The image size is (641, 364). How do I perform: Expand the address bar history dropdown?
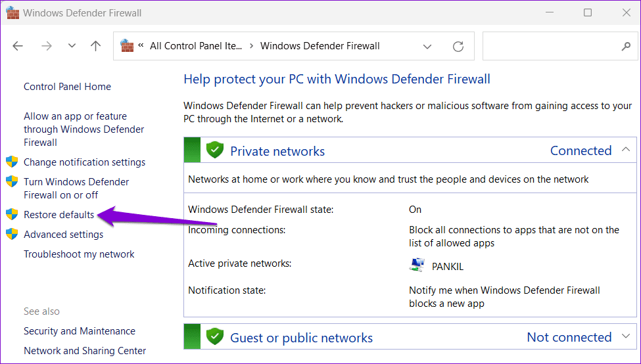pyautogui.click(x=427, y=47)
